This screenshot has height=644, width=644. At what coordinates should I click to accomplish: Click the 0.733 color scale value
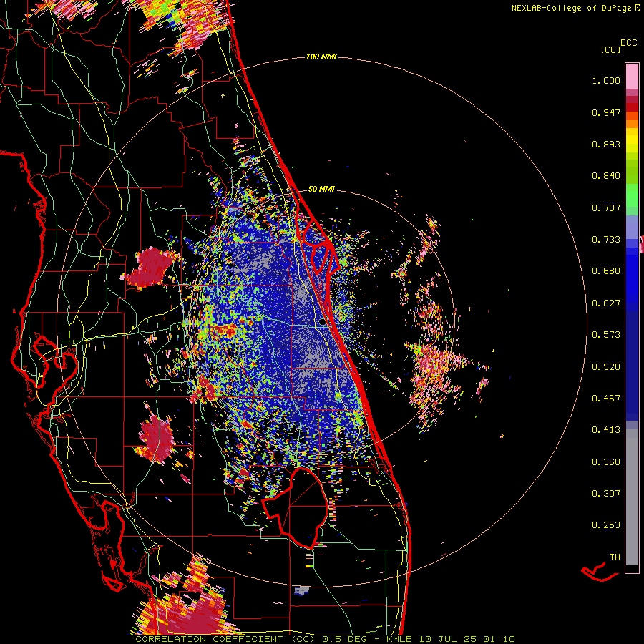606,240
